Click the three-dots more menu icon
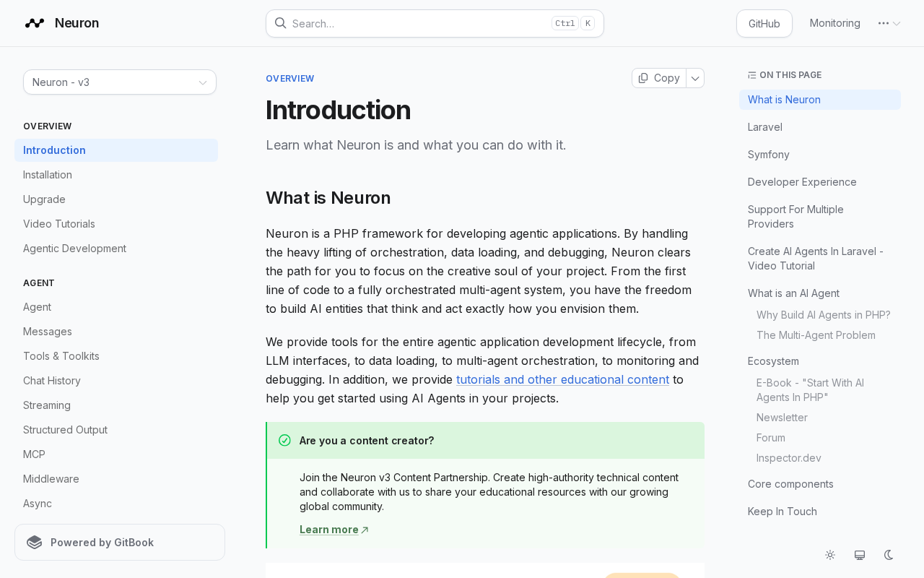This screenshot has width=924, height=578. click(x=883, y=23)
